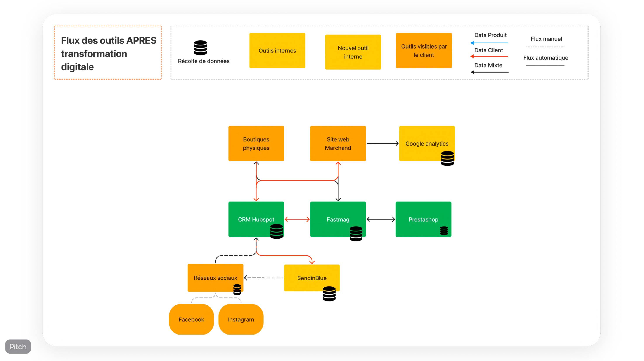The height and width of the screenshot is (361, 644).
Task: Click the CRM Hubspot node
Action: click(256, 219)
